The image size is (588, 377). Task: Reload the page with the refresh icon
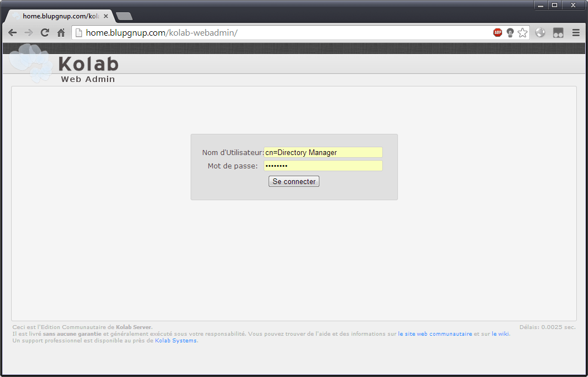[x=45, y=33]
